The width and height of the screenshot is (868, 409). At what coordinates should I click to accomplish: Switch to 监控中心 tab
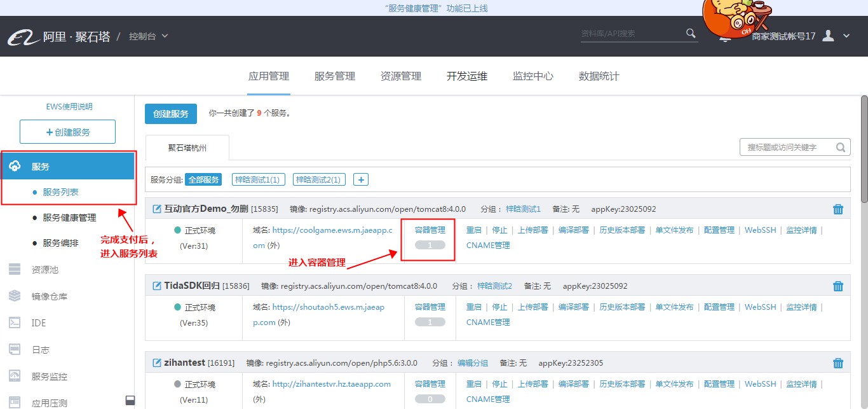point(533,76)
